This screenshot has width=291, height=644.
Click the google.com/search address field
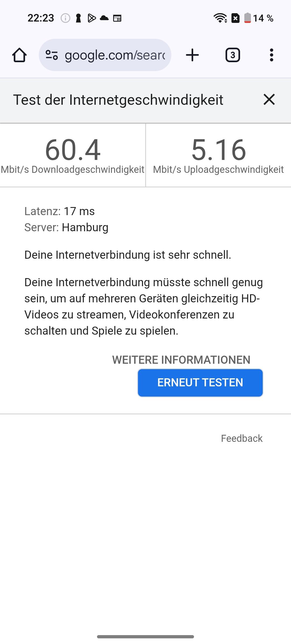point(105,55)
